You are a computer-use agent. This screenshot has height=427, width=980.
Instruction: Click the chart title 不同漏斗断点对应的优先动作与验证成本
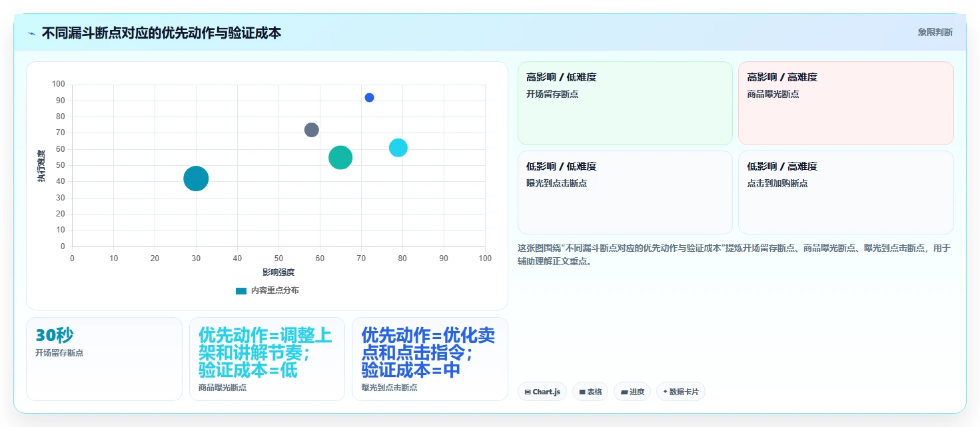tap(161, 33)
